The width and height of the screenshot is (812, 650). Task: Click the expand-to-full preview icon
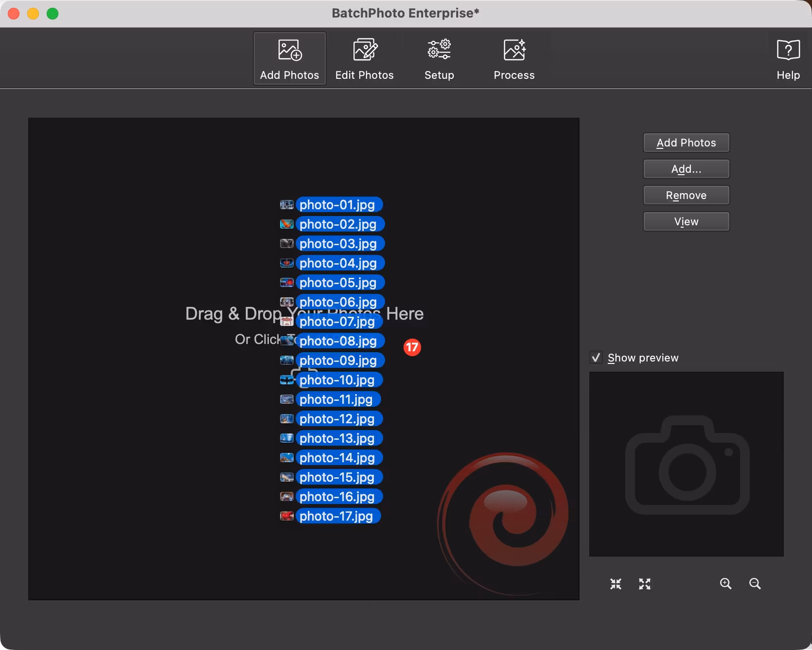point(645,584)
